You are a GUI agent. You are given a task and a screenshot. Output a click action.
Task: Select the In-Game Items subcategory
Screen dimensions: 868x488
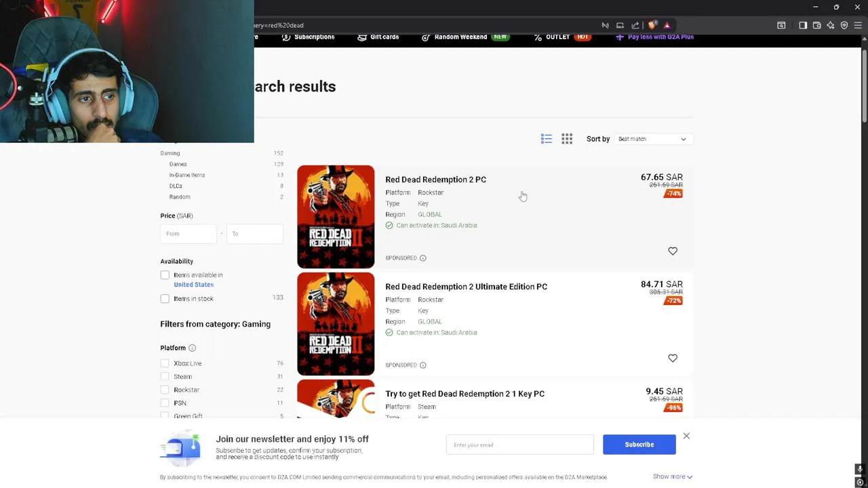coord(187,175)
